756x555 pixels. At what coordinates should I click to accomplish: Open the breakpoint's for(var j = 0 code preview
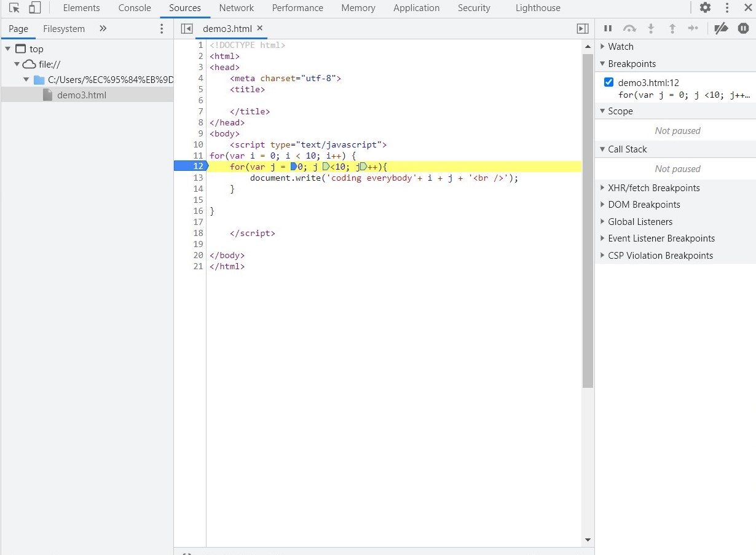tap(684, 95)
